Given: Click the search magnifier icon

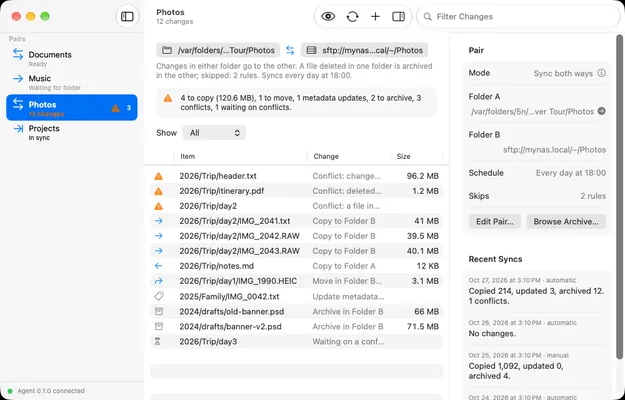Looking at the screenshot, I should click(x=427, y=17).
